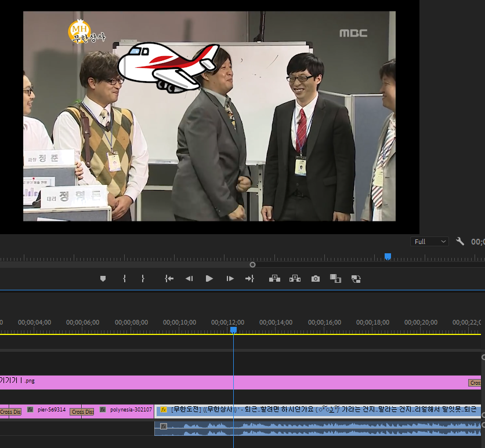Viewport: 485px width, 448px height.
Task: Click the program timecode display
Action: [x=477, y=242]
